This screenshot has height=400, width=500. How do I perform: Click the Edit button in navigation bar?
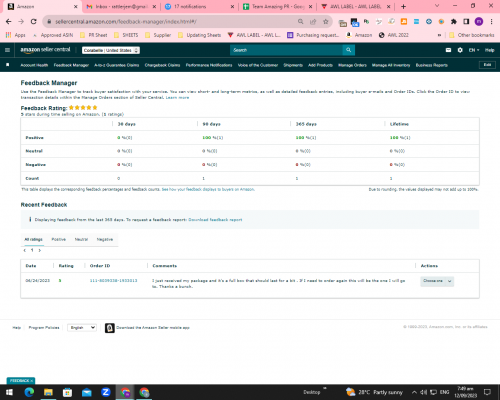pos(487,65)
